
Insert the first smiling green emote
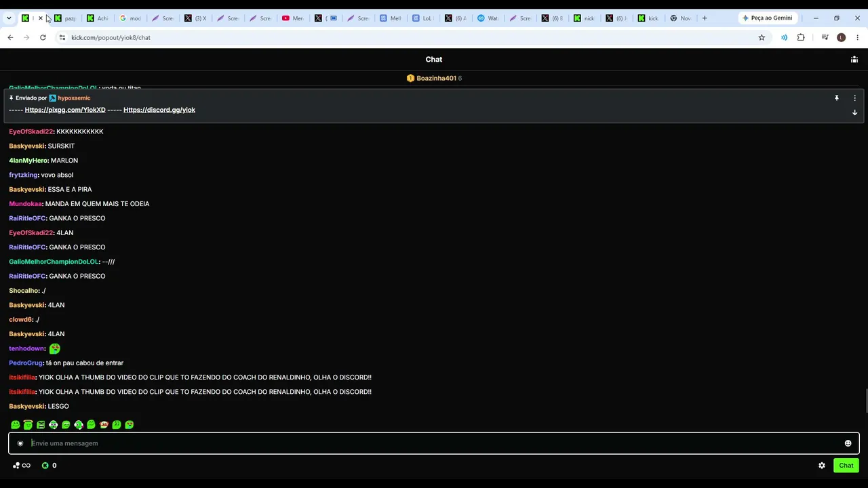point(15,425)
